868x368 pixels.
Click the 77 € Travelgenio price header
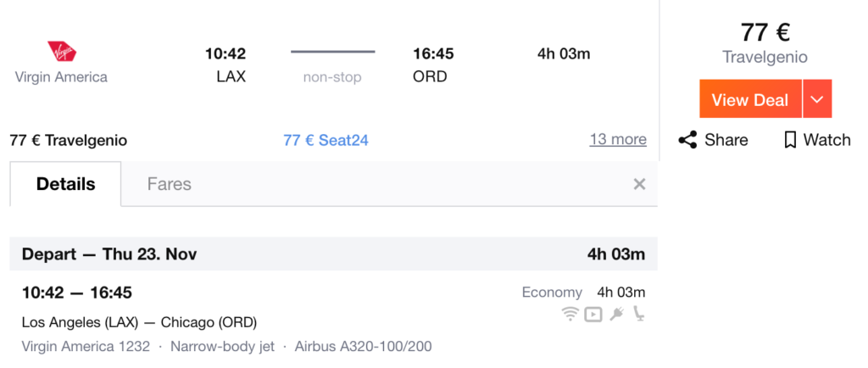coord(765,42)
